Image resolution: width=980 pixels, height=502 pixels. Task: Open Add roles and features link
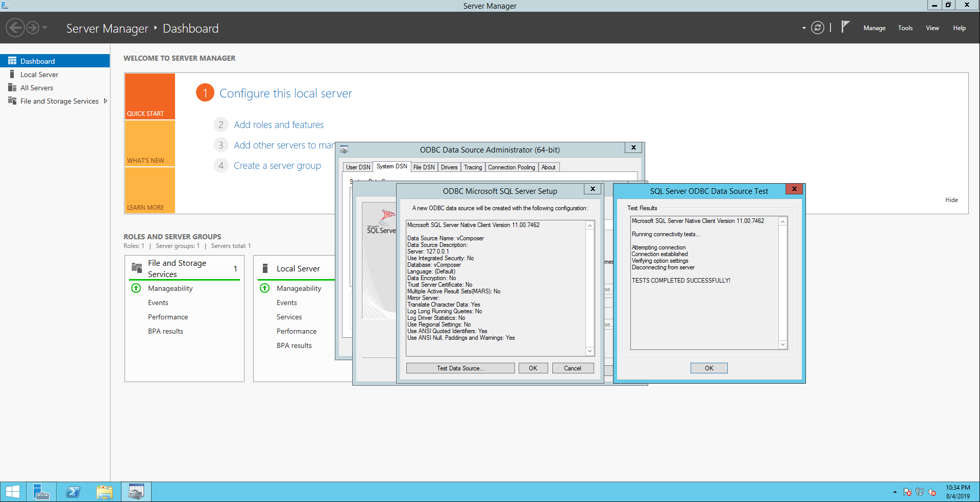point(279,125)
